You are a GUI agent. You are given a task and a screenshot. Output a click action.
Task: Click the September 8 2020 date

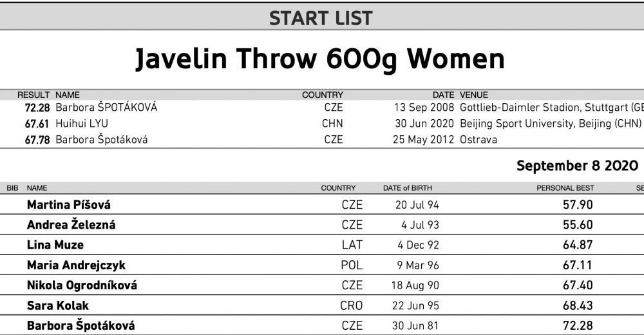[577, 165]
